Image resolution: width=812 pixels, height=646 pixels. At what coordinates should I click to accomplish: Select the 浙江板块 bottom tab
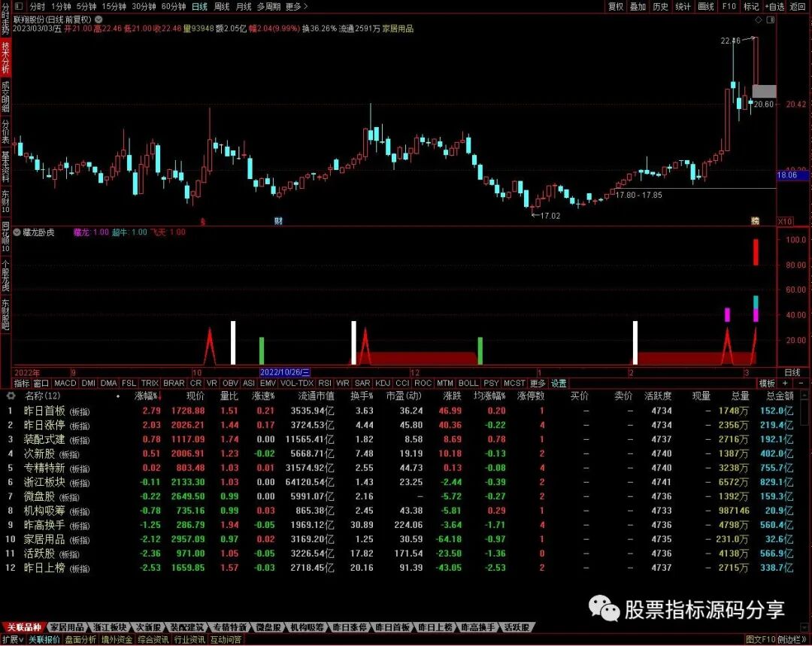coord(109,627)
